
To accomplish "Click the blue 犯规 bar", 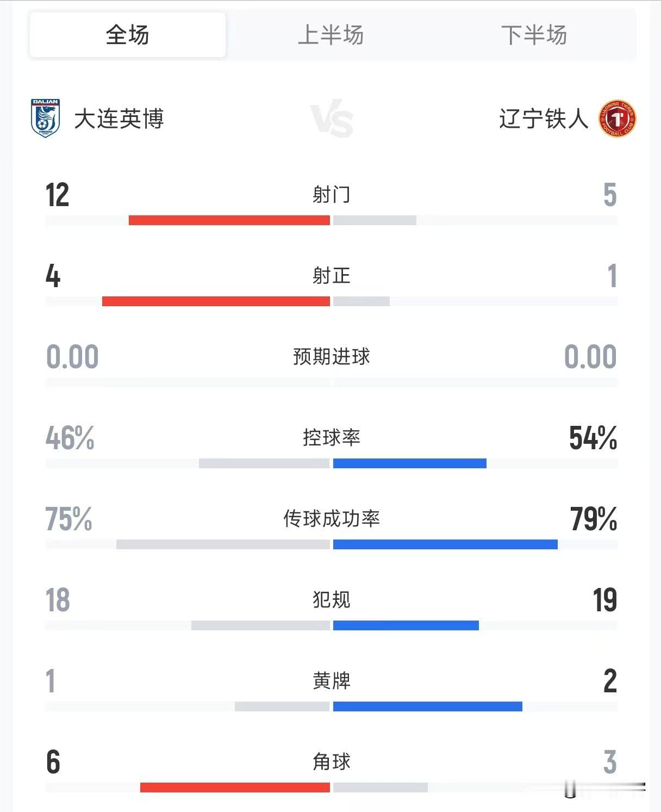I will (x=406, y=625).
